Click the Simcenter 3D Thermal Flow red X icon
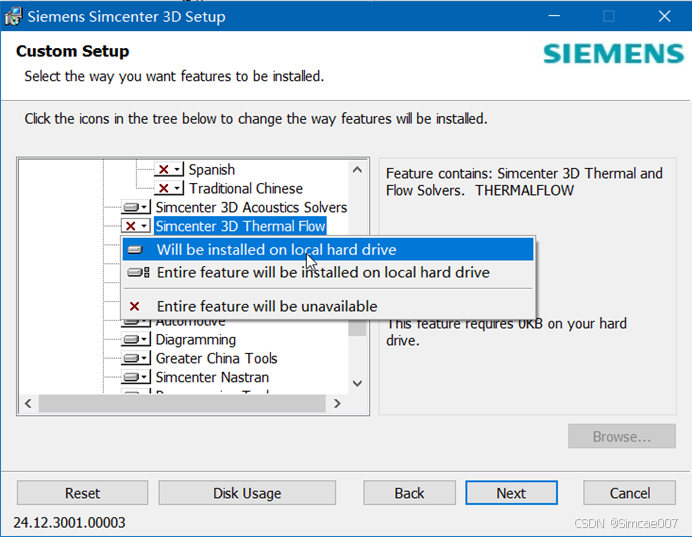Viewport: 692px width, 537px height. tap(135, 226)
